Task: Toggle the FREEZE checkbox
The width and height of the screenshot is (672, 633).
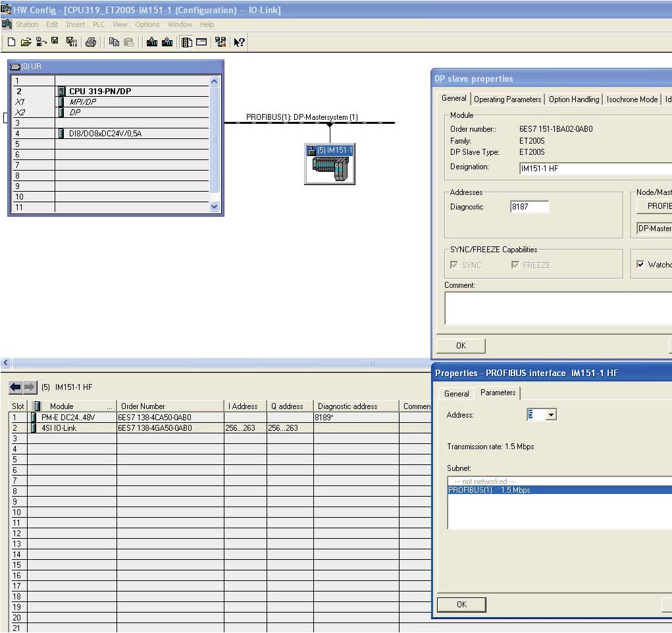Action: 515,265
